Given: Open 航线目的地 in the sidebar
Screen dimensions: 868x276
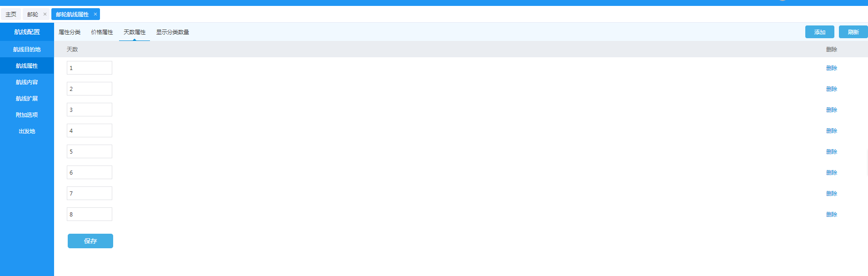Looking at the screenshot, I should pyautogui.click(x=27, y=50).
